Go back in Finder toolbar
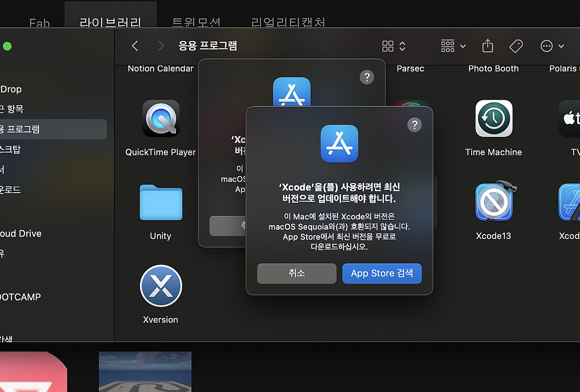Image resolution: width=580 pixels, height=392 pixels. point(135,46)
